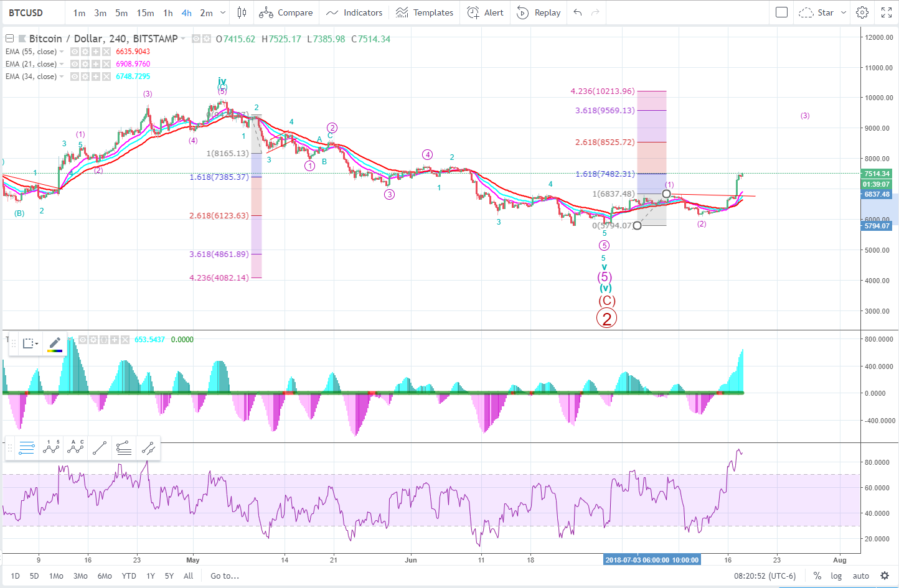899x588 pixels.
Task: Open settings for the histogram indicator
Action: [93, 340]
